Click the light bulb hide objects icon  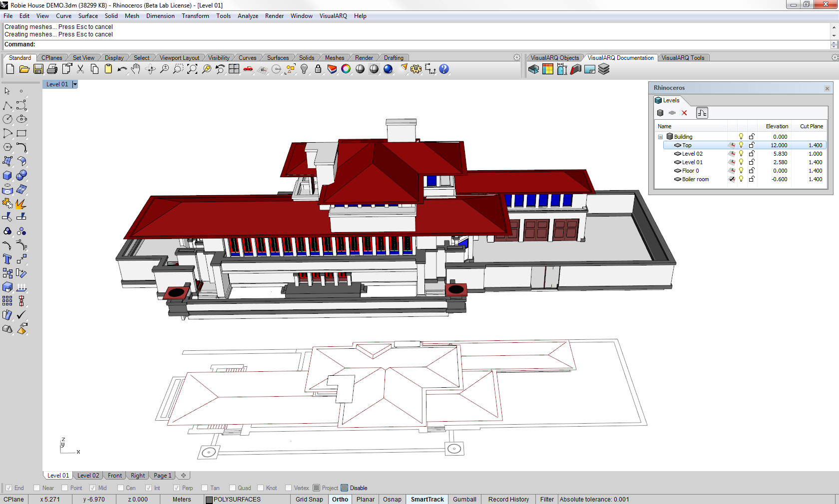coord(304,69)
